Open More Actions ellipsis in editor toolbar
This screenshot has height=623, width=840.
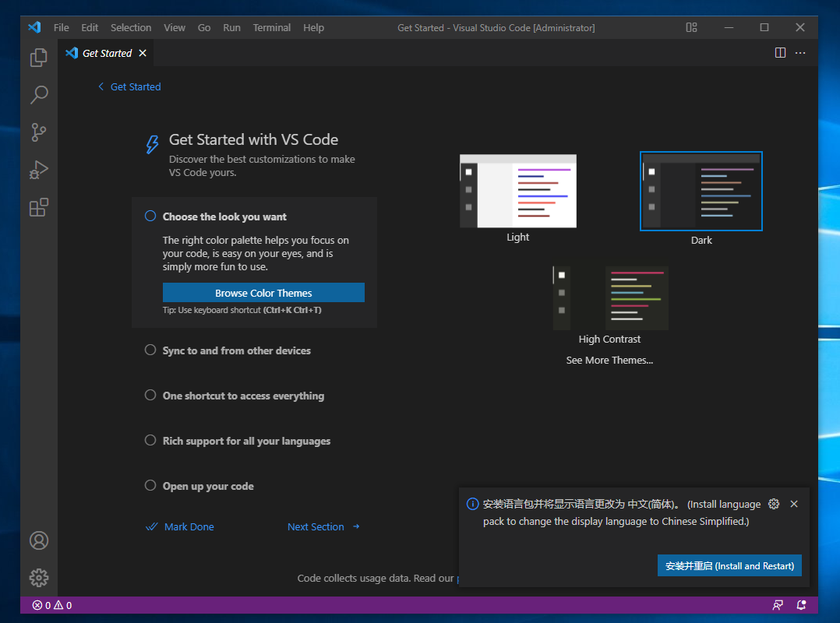tap(800, 53)
